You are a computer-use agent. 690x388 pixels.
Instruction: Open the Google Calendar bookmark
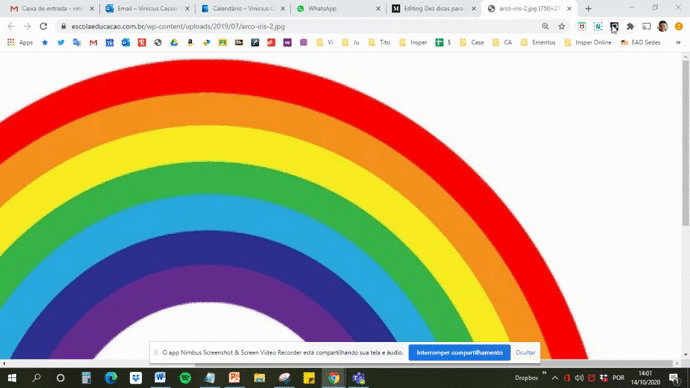click(x=110, y=43)
